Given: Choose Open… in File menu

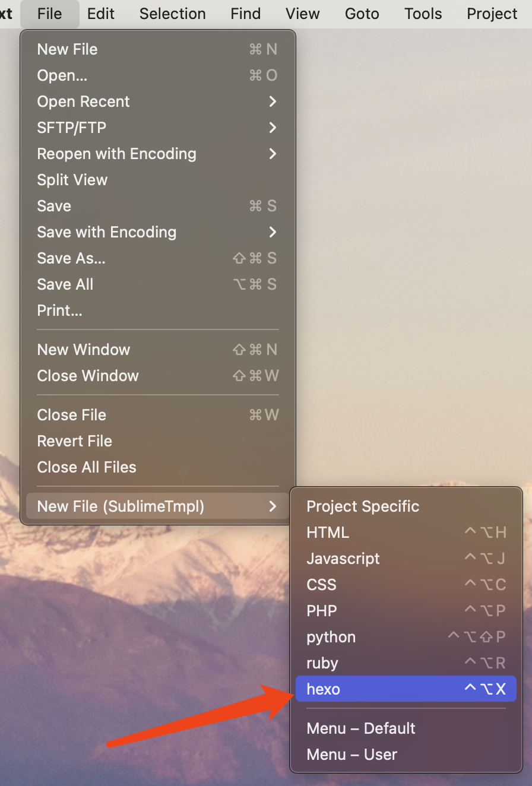Looking at the screenshot, I should (x=158, y=75).
